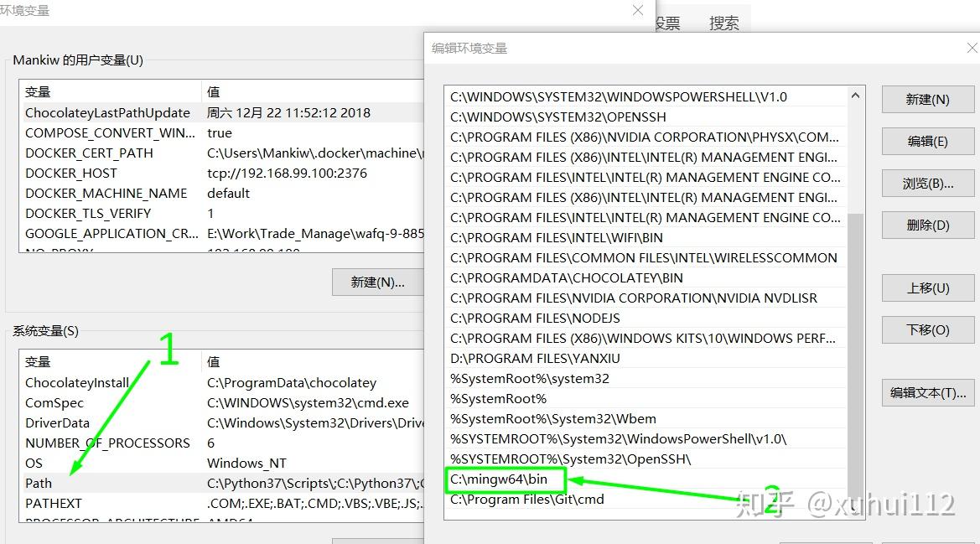Move the selected path up with 上移(U)
The image size is (980, 544).
click(x=927, y=288)
